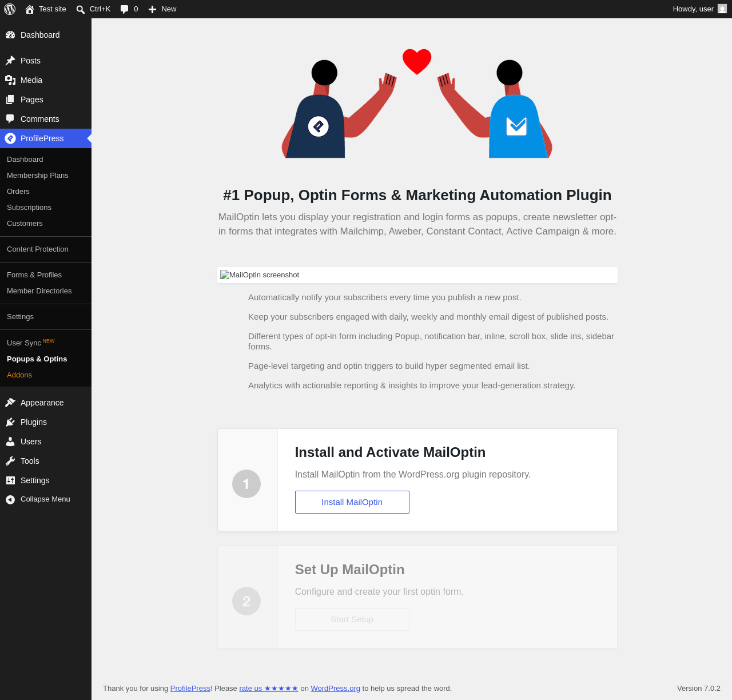Click the Tools wrench icon
732x700 pixels.
pos(10,461)
